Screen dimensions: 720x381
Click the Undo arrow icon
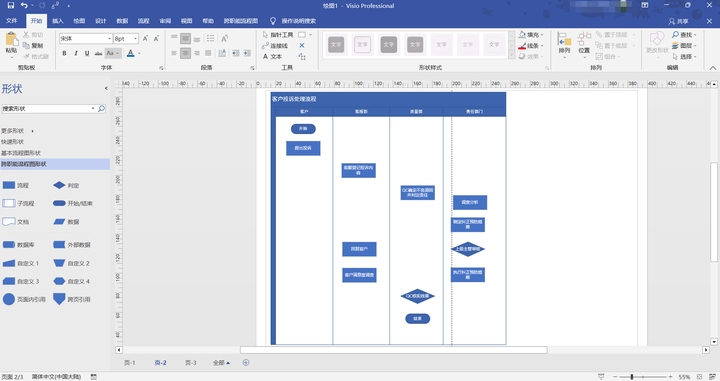click(x=24, y=6)
